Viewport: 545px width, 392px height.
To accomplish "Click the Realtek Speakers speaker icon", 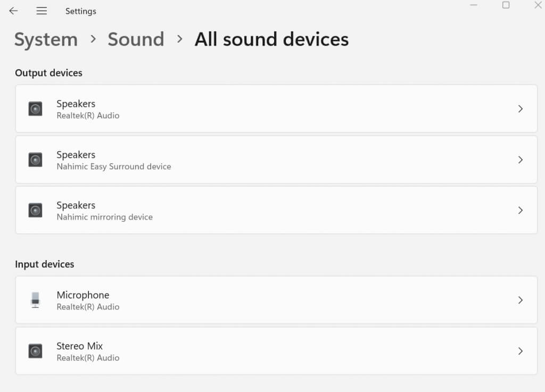I will click(35, 109).
